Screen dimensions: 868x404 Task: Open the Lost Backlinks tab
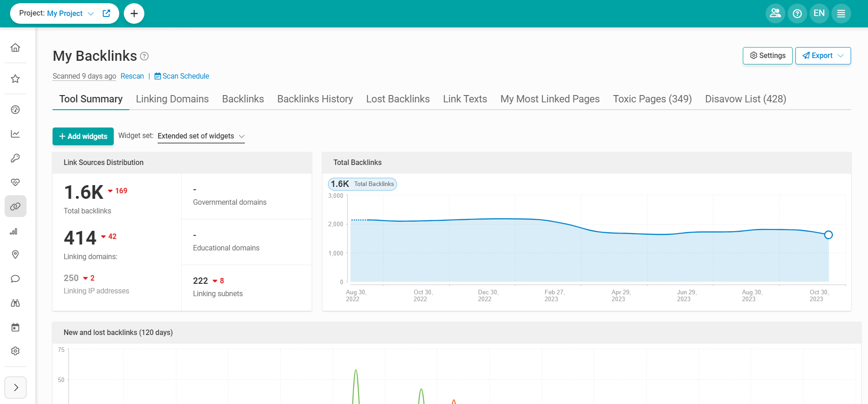click(x=398, y=99)
